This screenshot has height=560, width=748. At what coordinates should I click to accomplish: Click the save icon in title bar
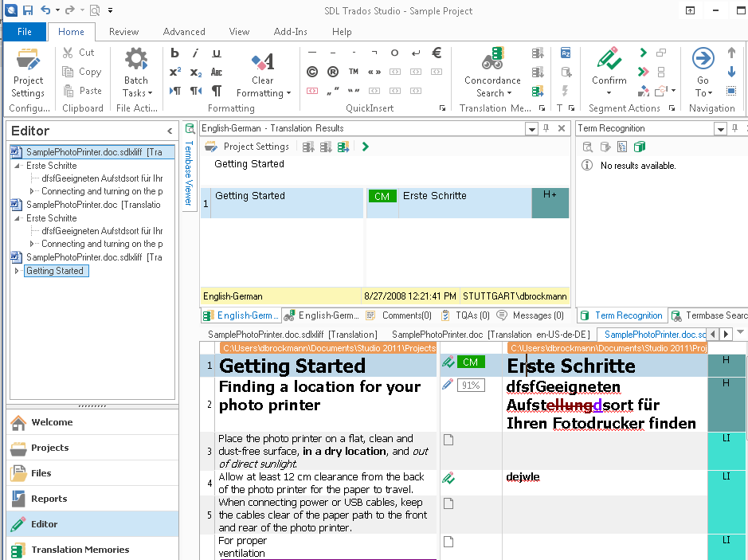pos(28,10)
